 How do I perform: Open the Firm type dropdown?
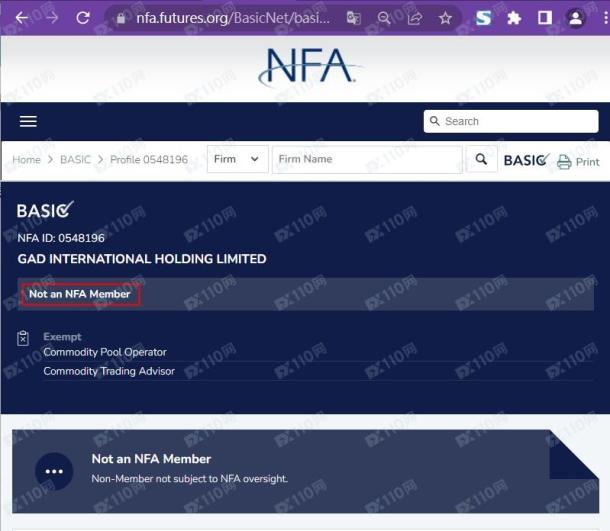(237, 159)
